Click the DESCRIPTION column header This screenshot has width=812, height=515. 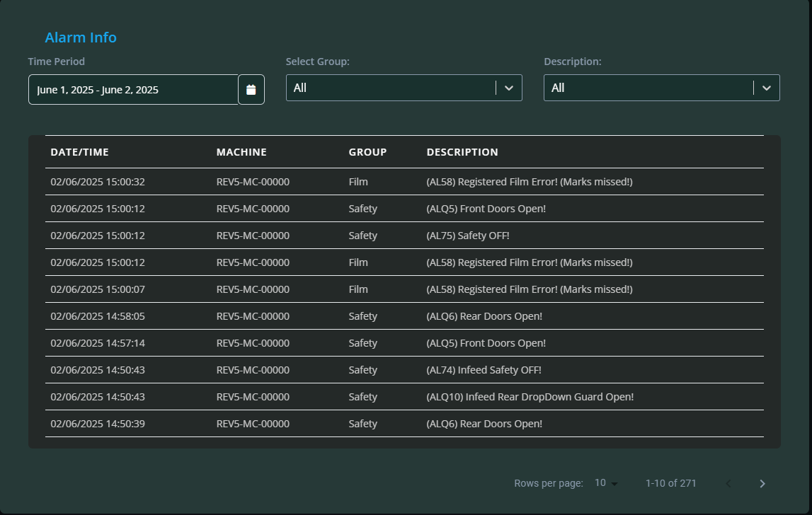[462, 152]
